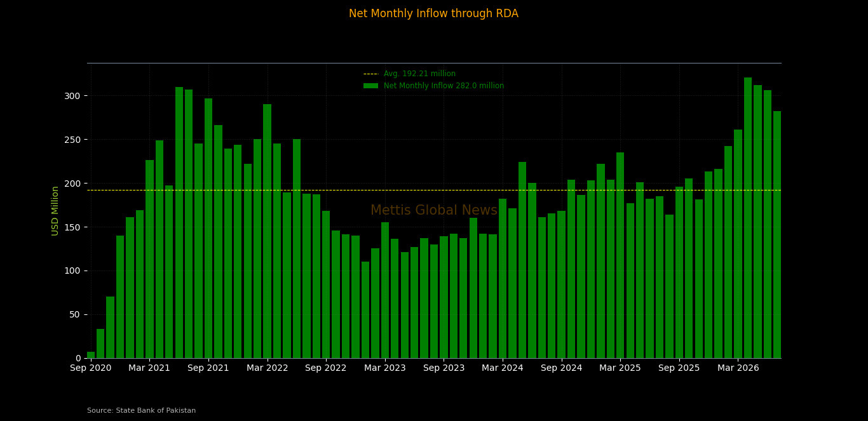Click the y-axis tick label "0"

[78, 358]
